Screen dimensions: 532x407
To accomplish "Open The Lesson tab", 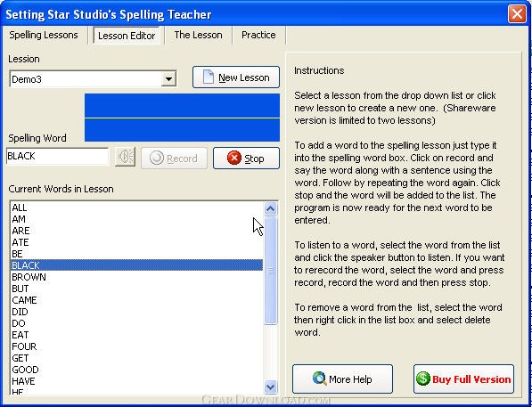I will 198,35.
